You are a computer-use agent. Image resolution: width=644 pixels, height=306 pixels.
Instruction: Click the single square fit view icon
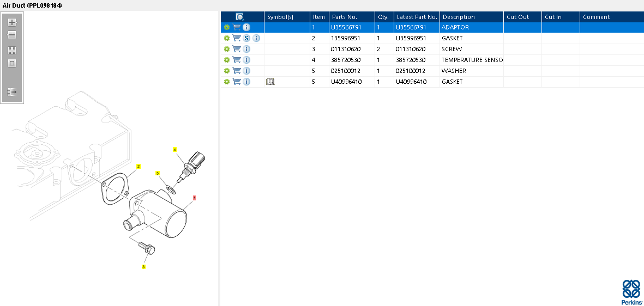click(x=12, y=63)
